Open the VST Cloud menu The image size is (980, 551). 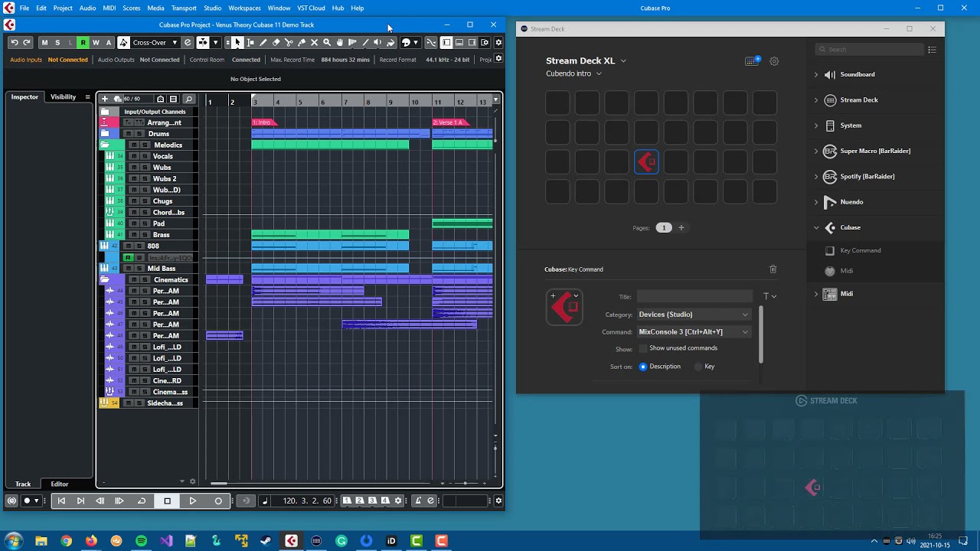pyautogui.click(x=311, y=8)
